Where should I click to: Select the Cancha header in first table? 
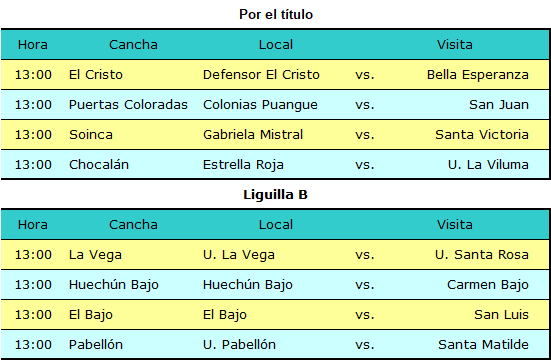(133, 45)
